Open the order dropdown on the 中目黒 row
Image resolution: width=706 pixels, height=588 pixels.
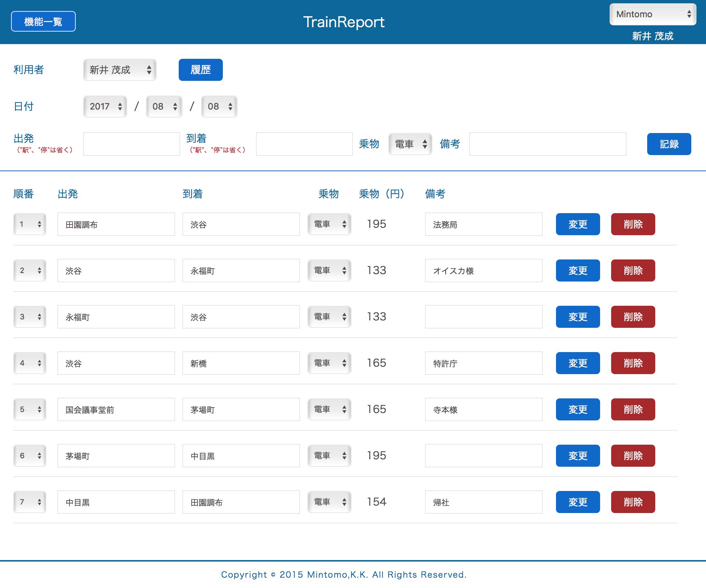(29, 502)
